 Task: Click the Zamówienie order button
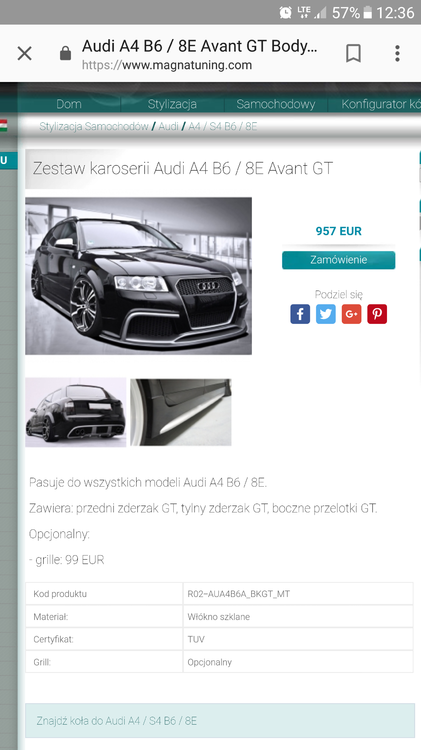click(339, 260)
